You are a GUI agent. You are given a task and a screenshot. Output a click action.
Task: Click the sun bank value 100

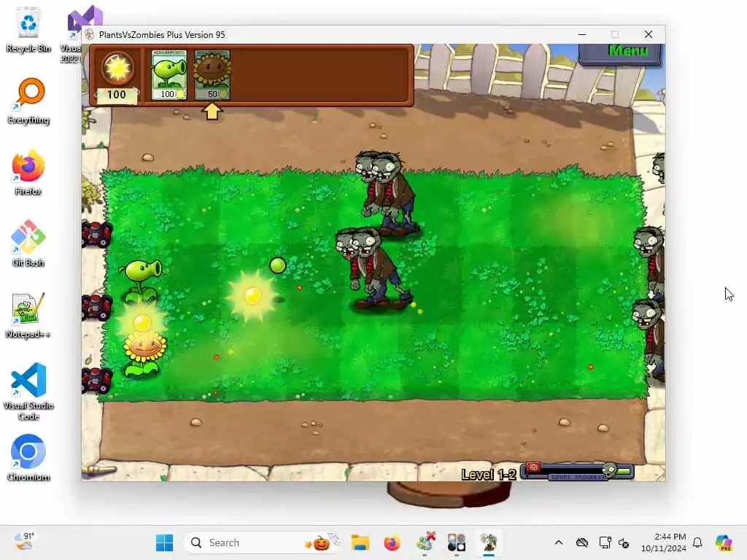(116, 94)
